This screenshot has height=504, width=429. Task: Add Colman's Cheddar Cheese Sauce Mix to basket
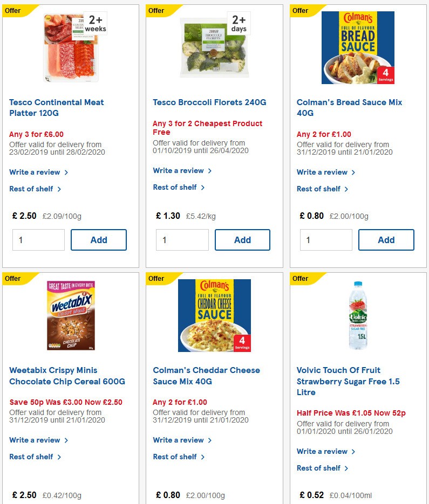click(x=243, y=501)
